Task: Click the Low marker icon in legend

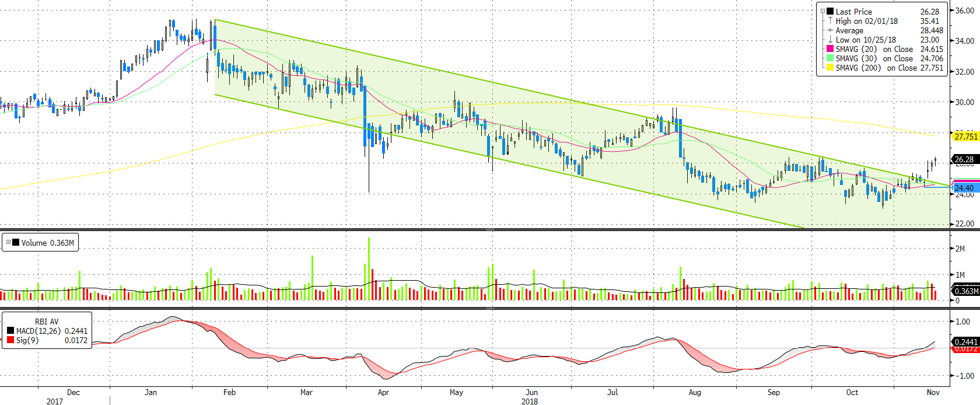Action: pyautogui.click(x=830, y=40)
